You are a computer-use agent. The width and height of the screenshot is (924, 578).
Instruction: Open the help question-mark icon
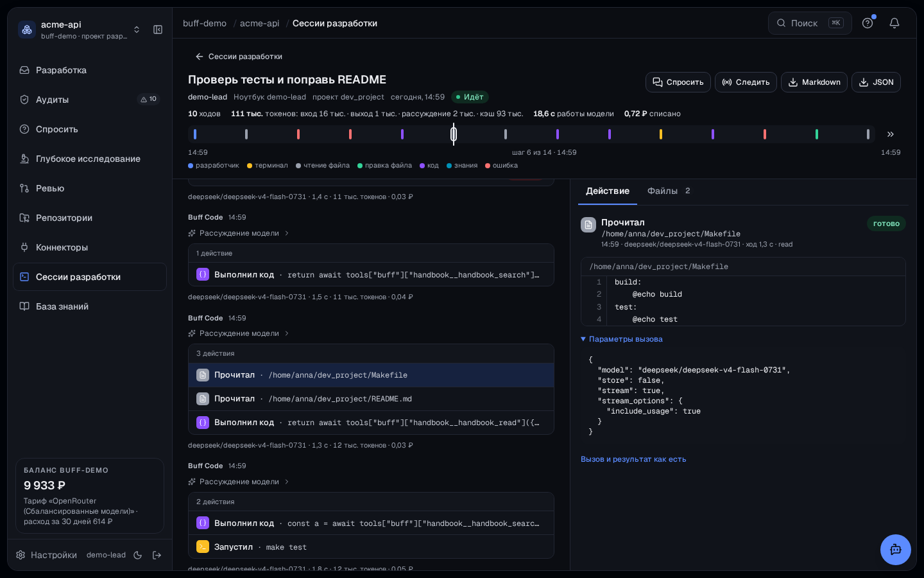868,23
